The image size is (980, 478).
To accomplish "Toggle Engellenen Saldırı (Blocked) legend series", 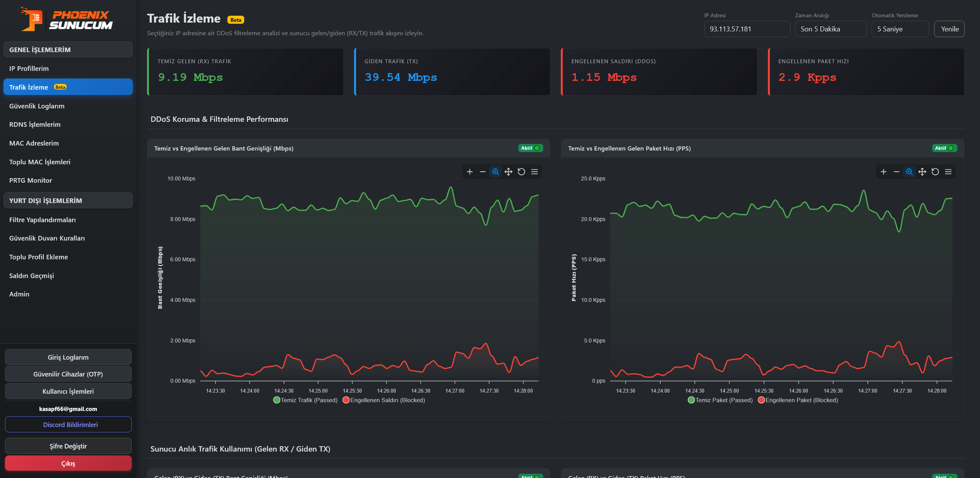I will pos(384,400).
